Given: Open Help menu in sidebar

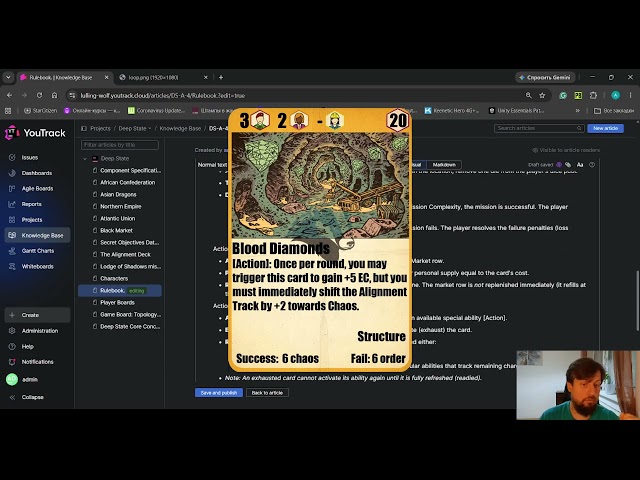Looking at the screenshot, I should pyautogui.click(x=27, y=347).
